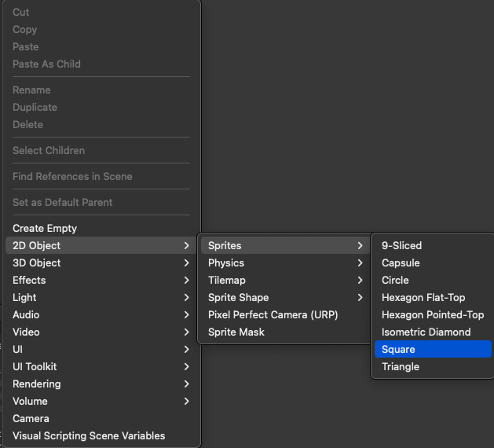Create a 9-Sliced sprite
This screenshot has width=494, height=448.
tap(433, 245)
